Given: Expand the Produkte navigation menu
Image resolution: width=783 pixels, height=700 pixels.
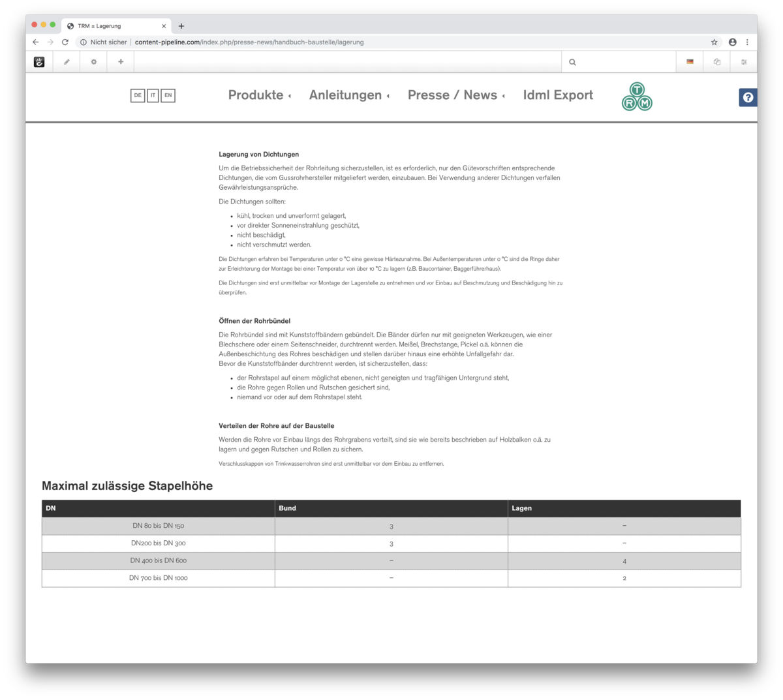Looking at the screenshot, I should (259, 95).
